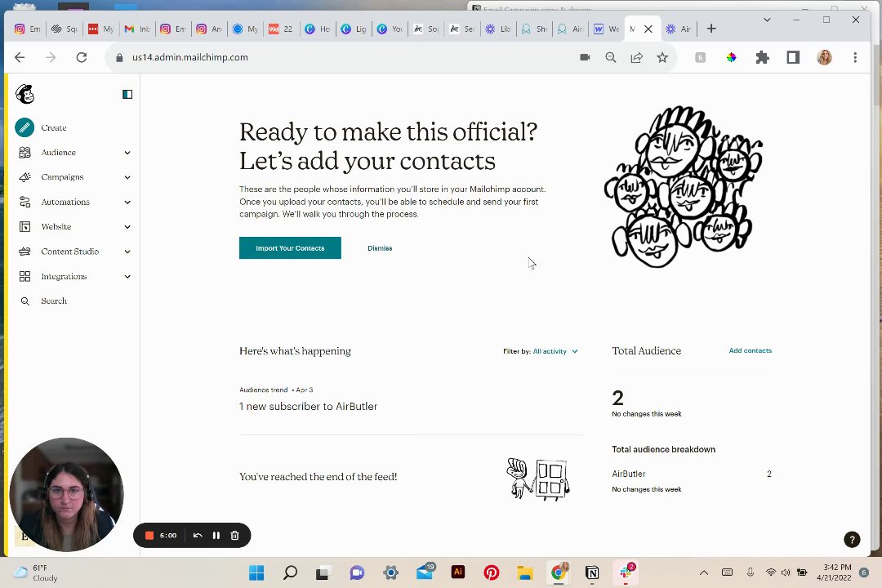The image size is (882, 588).
Task: Open the zoom magnifier in address bar
Action: [611, 57]
